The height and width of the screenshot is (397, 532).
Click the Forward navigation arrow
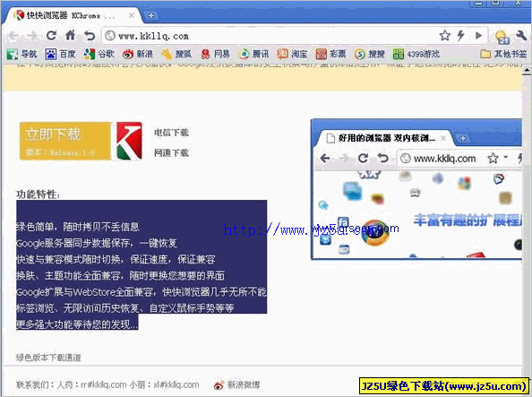tap(32, 36)
